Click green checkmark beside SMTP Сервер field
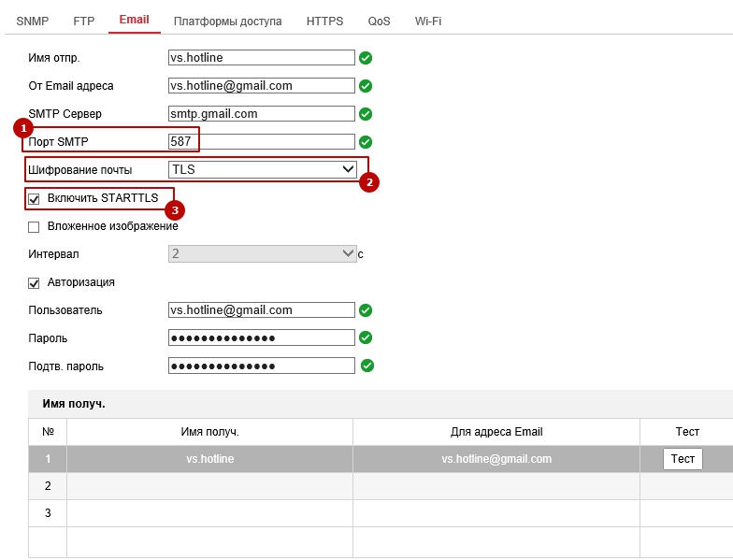Viewport: 733px width, 560px height. pyautogui.click(x=366, y=114)
